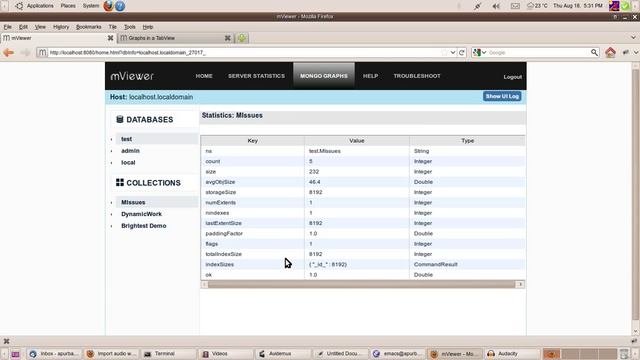Select the test database

(127, 139)
